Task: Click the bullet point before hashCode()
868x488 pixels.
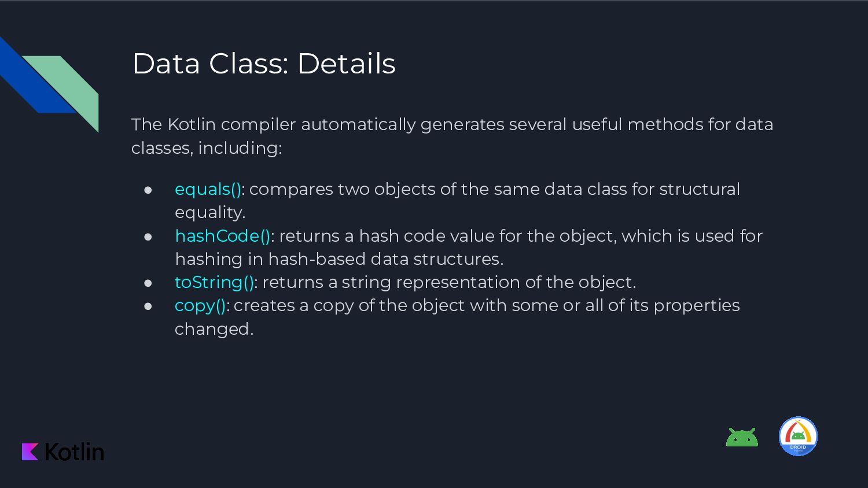Action: coord(148,236)
